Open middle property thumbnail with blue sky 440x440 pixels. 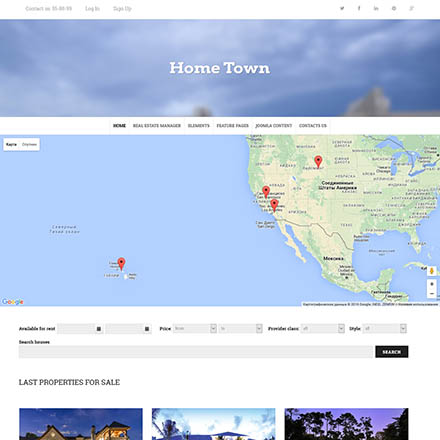pyautogui.click(x=214, y=424)
